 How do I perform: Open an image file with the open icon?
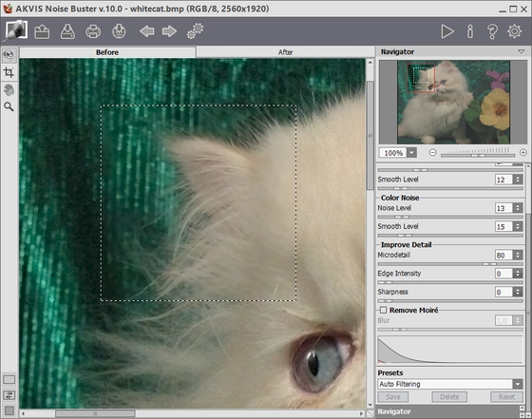tap(42, 31)
